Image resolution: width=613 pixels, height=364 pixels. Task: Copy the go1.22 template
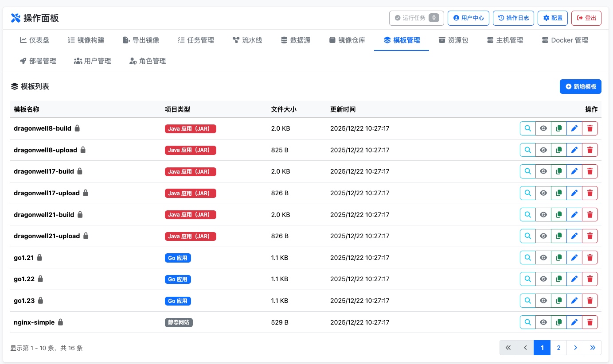pos(559,279)
